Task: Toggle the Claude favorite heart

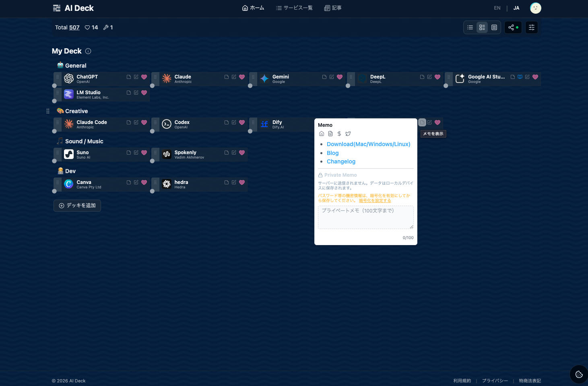Action: point(242,77)
